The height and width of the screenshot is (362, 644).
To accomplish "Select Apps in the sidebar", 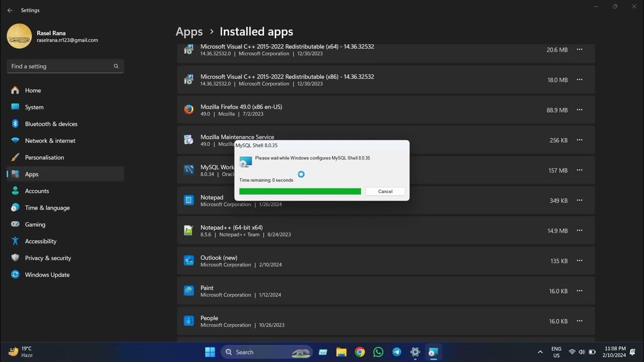I will 65,174.
